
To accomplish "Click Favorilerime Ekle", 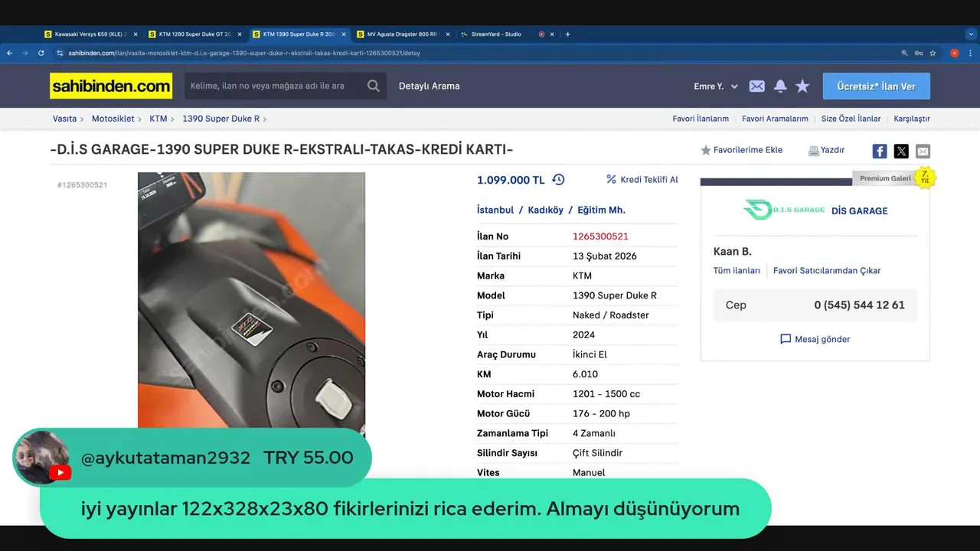I will point(742,150).
